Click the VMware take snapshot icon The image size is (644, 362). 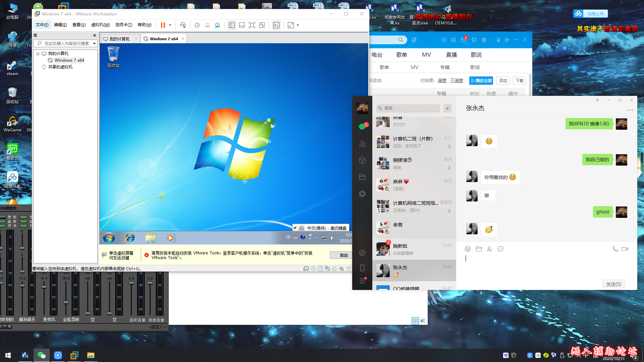click(197, 25)
